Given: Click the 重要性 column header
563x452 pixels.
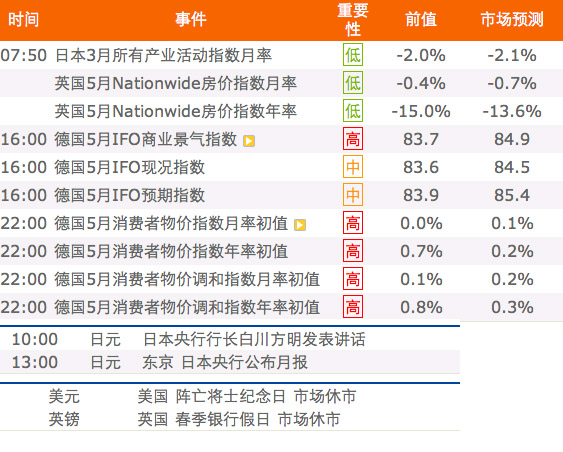Looking at the screenshot, I should click(353, 20).
